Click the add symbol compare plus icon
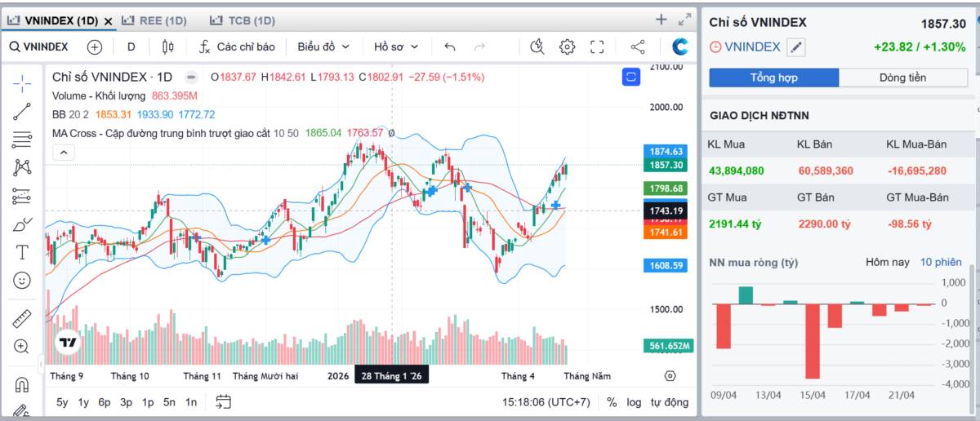Screen dimensions: 980x421 (x=95, y=47)
